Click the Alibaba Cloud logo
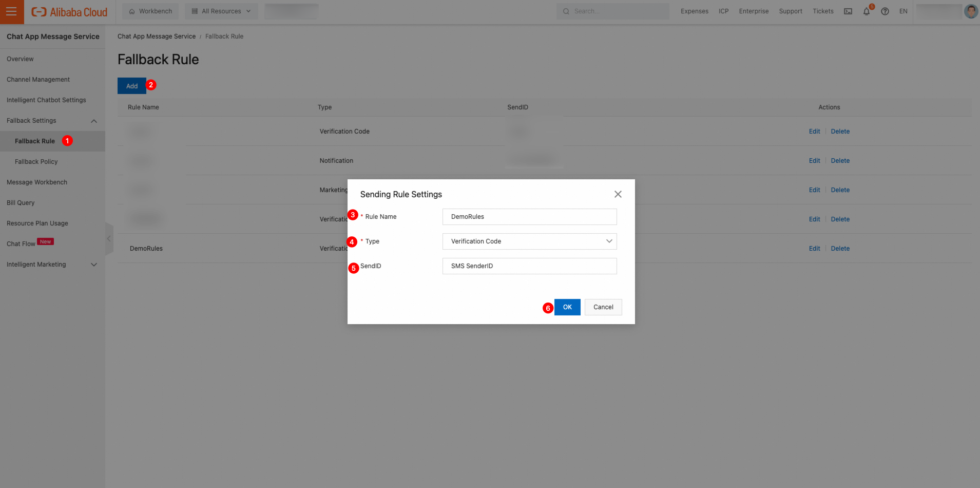This screenshot has height=488, width=980. click(x=69, y=12)
